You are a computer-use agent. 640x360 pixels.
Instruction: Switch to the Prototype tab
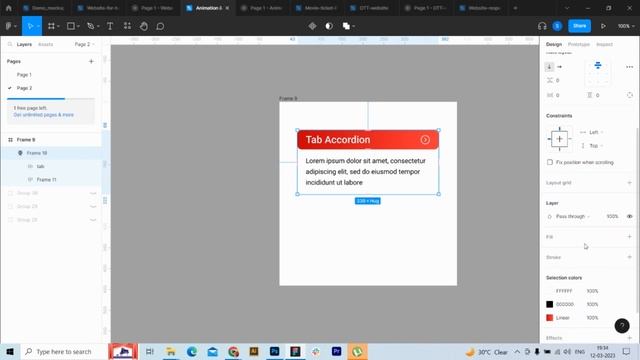(x=579, y=44)
